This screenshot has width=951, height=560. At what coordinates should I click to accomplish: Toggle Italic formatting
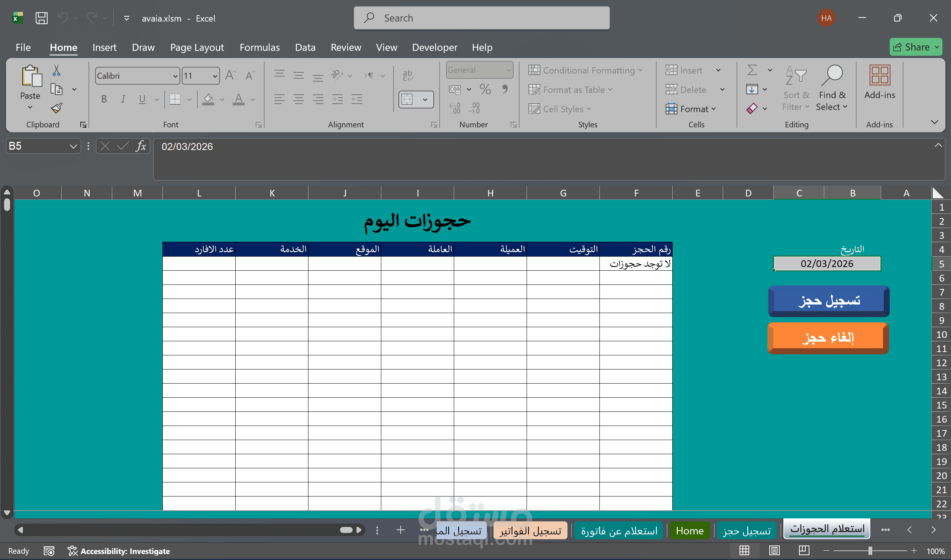[123, 99]
